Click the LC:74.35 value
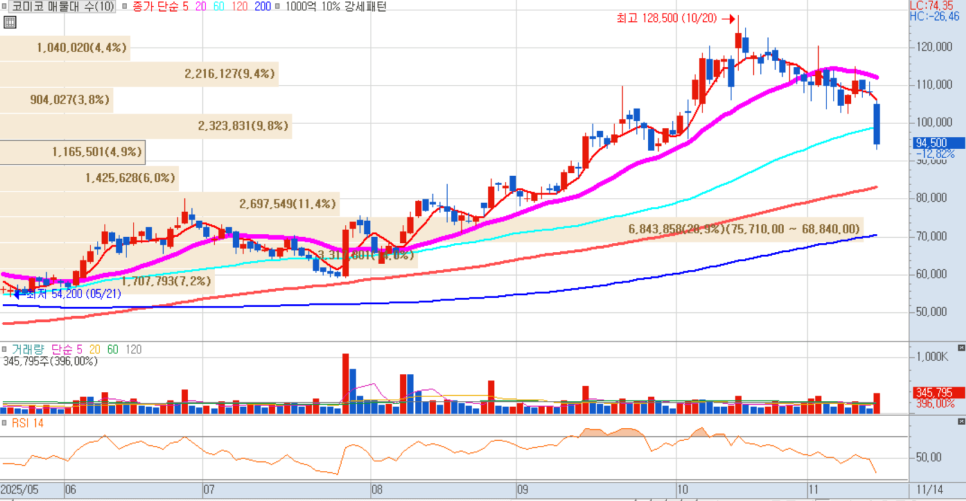The image size is (966, 501). pyautogui.click(x=931, y=6)
